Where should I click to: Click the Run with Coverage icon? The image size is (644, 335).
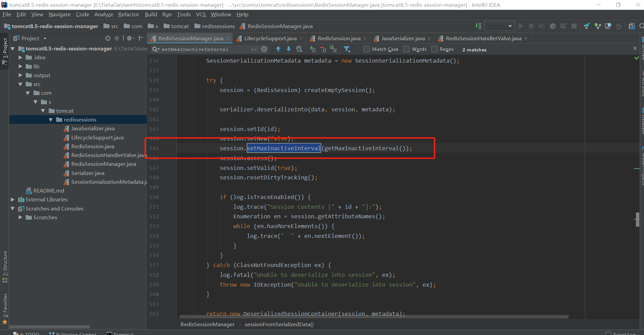pyautogui.click(x=542, y=26)
